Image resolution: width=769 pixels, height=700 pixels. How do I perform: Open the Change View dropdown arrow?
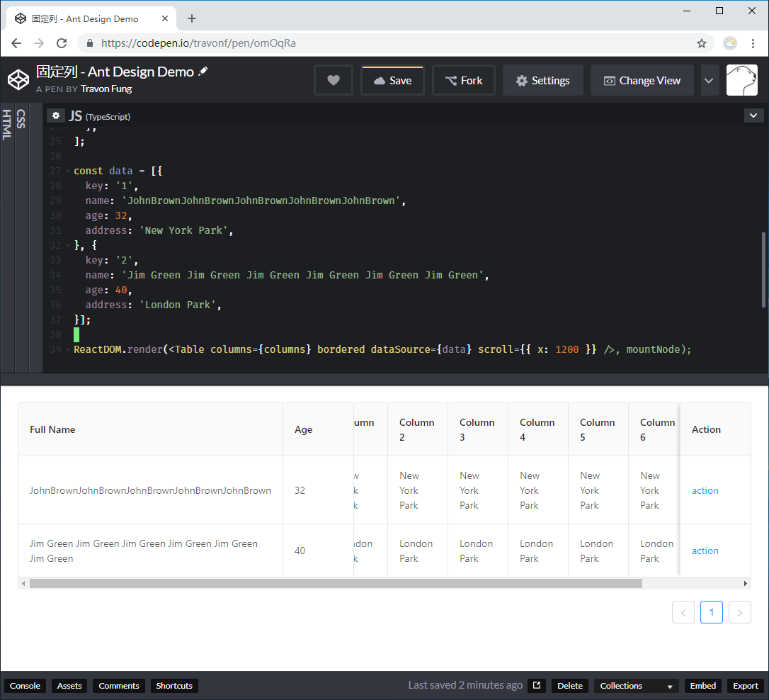pyautogui.click(x=709, y=80)
